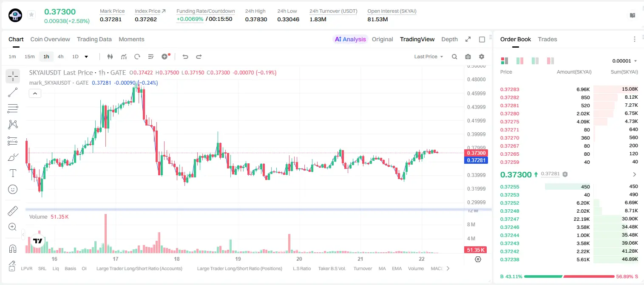Screen dimensions: 644x285
Task: Open the chart axis settings hexagon icon
Action: 478,259
